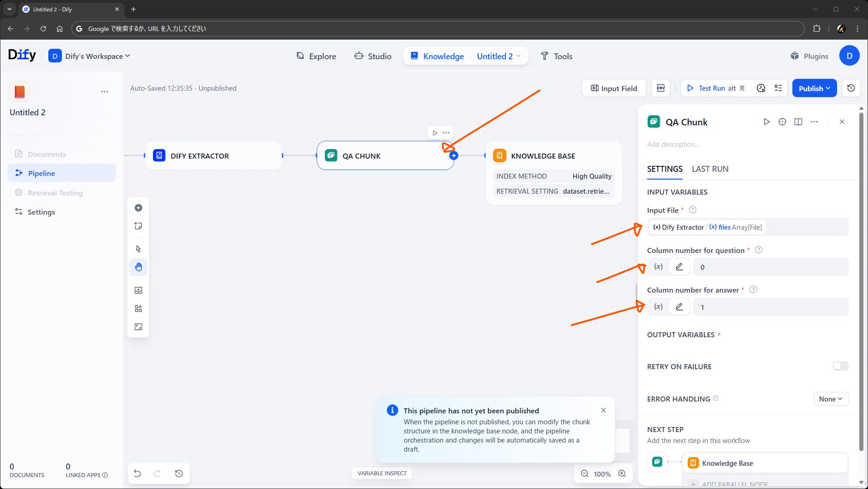Select the hand pan tool
The image size is (868, 489).
[x=138, y=267]
